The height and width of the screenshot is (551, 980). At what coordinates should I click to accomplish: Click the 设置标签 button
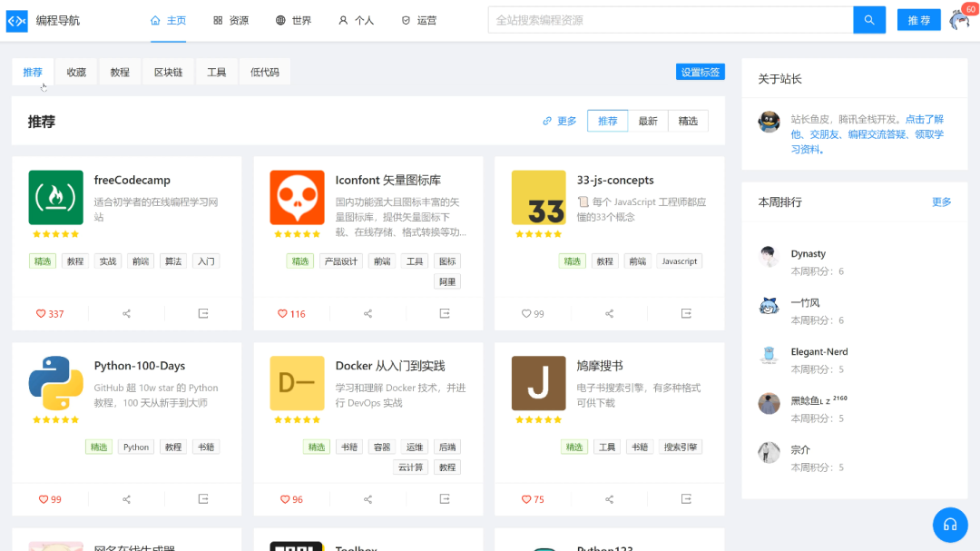point(700,73)
